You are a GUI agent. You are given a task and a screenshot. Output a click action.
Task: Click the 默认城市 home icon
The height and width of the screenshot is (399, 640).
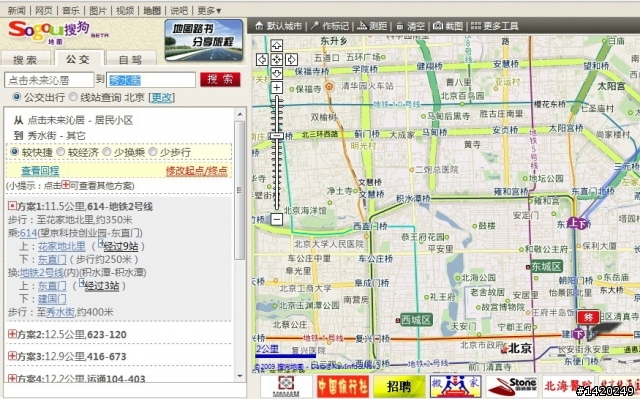(x=259, y=26)
